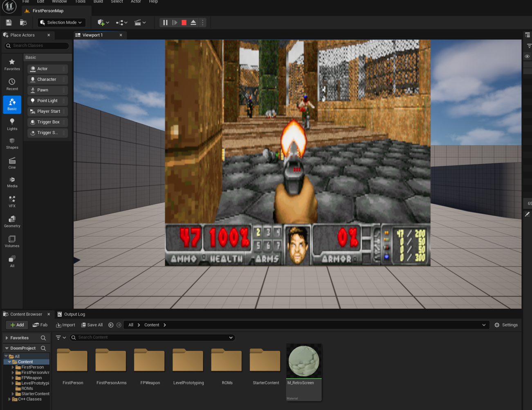Switch to the Output Log tab
The image size is (532, 410).
pyautogui.click(x=71, y=314)
